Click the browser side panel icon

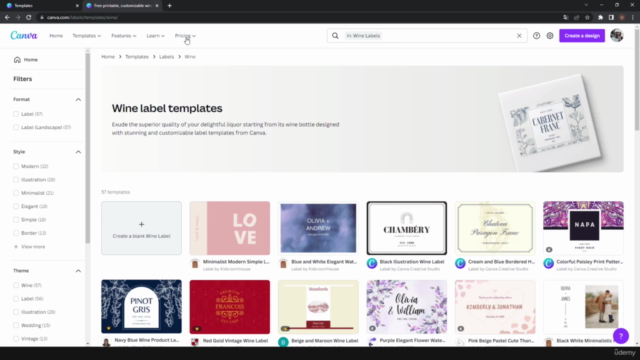[611, 18]
